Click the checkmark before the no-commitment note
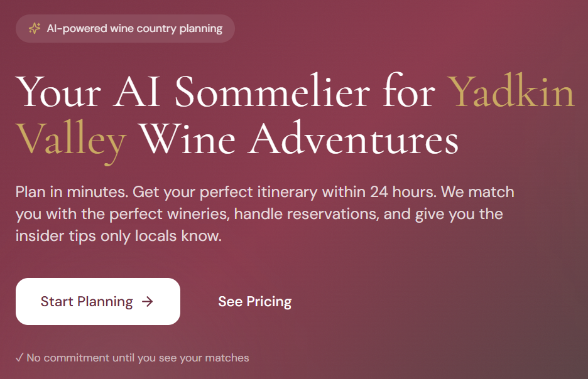 20,358
